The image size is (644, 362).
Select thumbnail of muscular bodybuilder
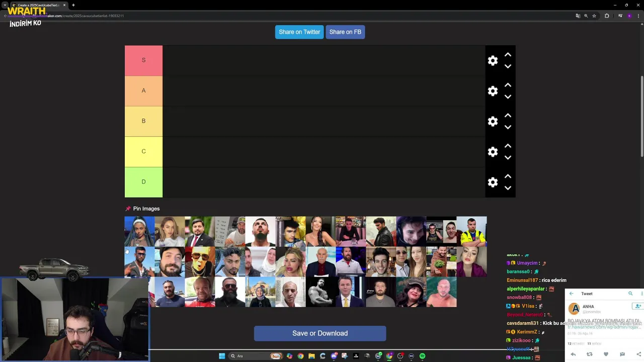[320, 292]
